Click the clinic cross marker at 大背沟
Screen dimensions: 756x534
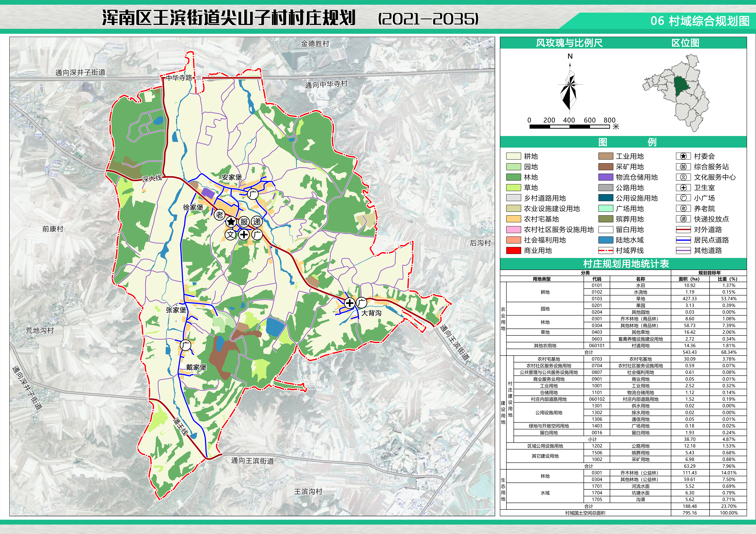click(x=349, y=303)
